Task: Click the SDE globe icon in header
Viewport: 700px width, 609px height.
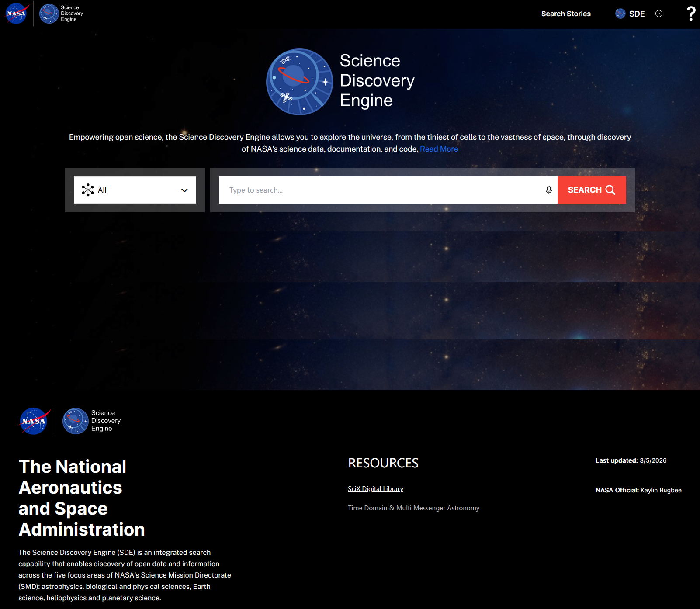Action: 620,14
